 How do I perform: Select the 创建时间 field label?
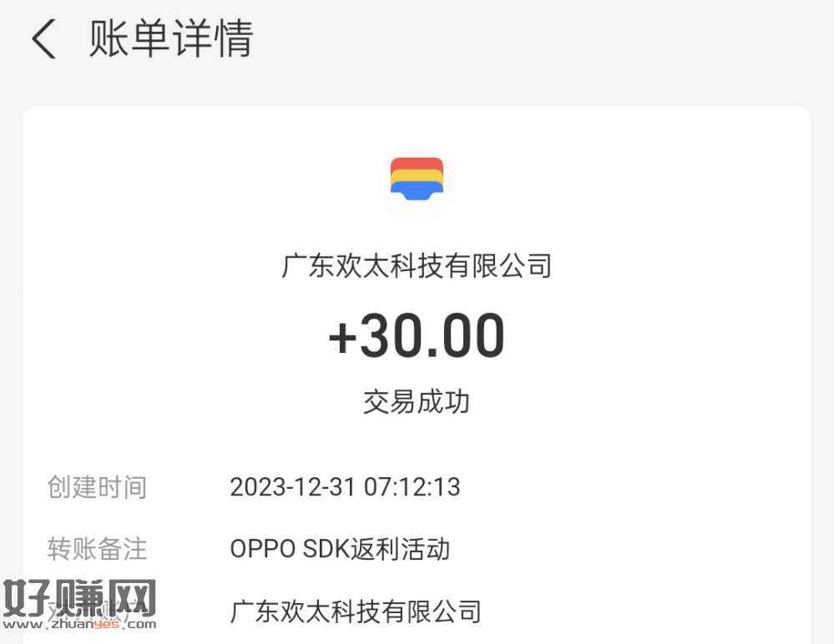(97, 486)
